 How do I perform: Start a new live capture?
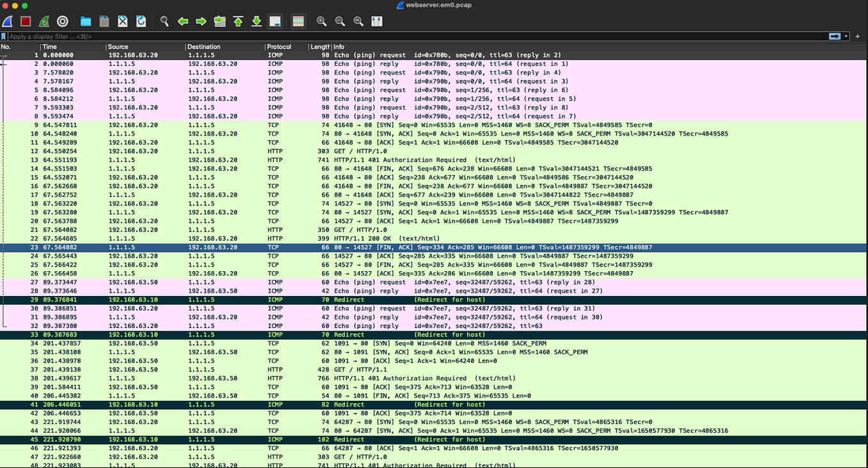click(x=8, y=21)
